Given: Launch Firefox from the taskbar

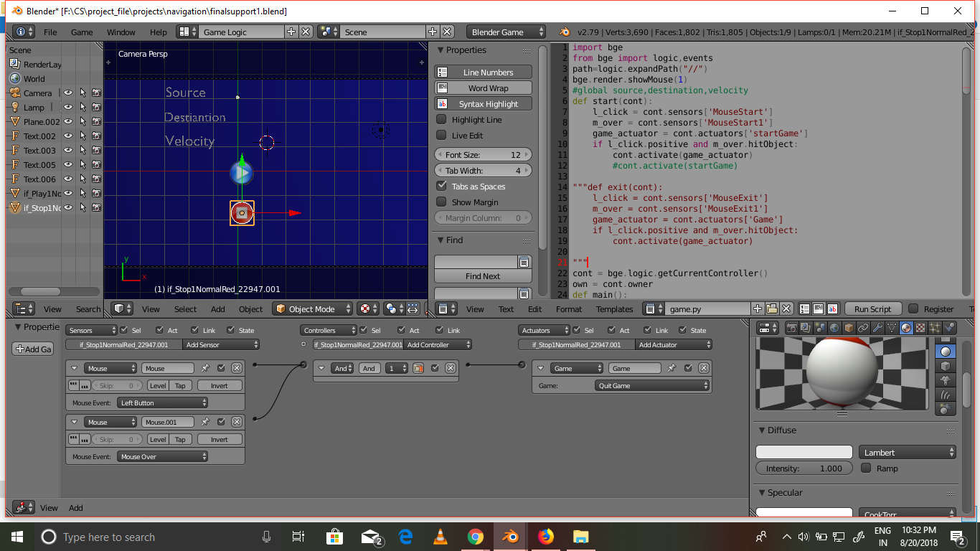Looking at the screenshot, I should (545, 537).
